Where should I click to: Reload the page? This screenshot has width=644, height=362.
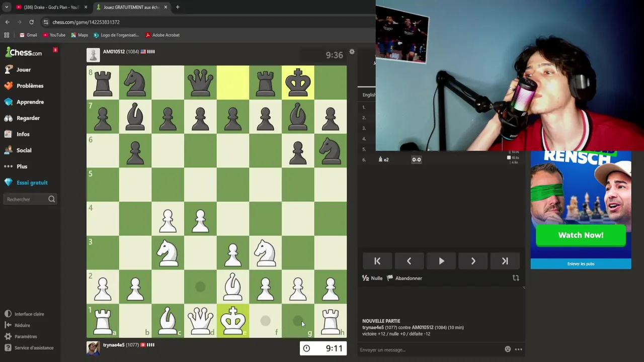coord(31,22)
